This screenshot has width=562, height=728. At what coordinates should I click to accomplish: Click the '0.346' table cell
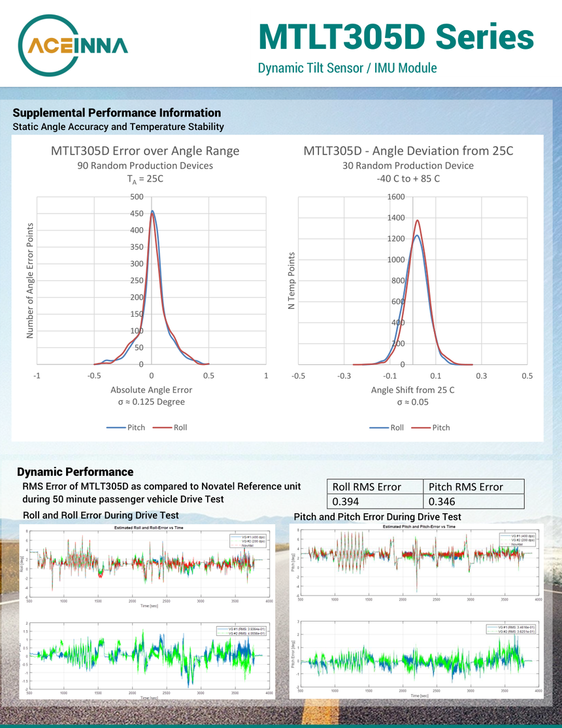coord(474,501)
